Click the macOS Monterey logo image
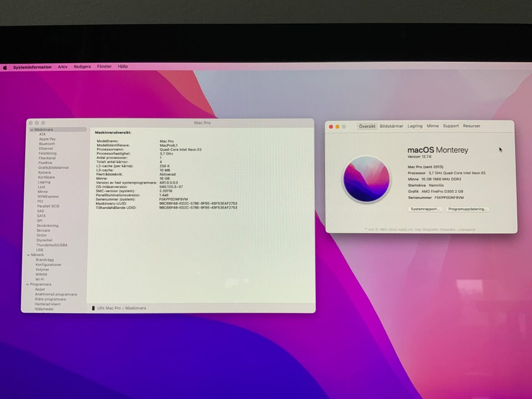 point(366,179)
